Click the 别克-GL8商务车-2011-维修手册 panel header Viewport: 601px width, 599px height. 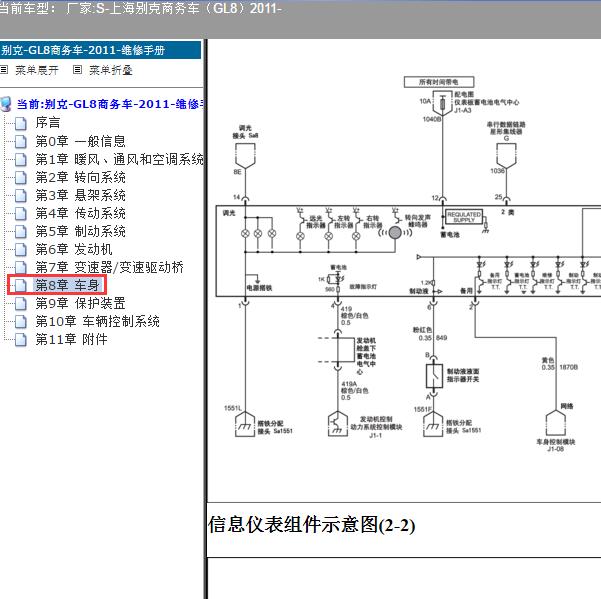(100, 50)
